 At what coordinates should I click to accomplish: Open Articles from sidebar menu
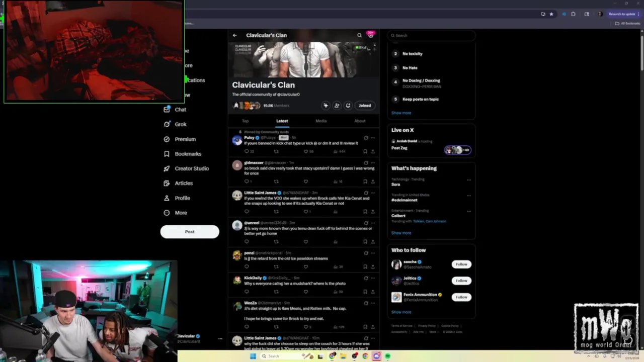tap(178, 183)
